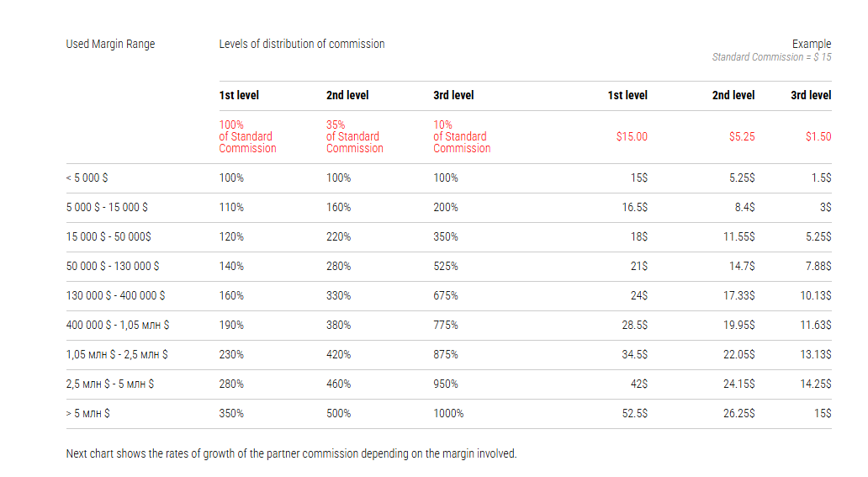Viewport: 868px width, 477px height.
Task: Click the 1000% value in last row
Action: [x=448, y=414]
